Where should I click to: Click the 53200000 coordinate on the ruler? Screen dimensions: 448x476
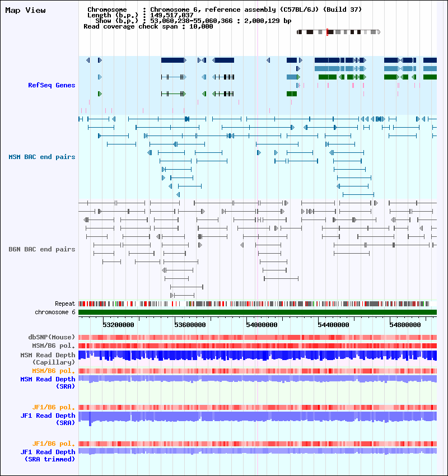[118, 325]
